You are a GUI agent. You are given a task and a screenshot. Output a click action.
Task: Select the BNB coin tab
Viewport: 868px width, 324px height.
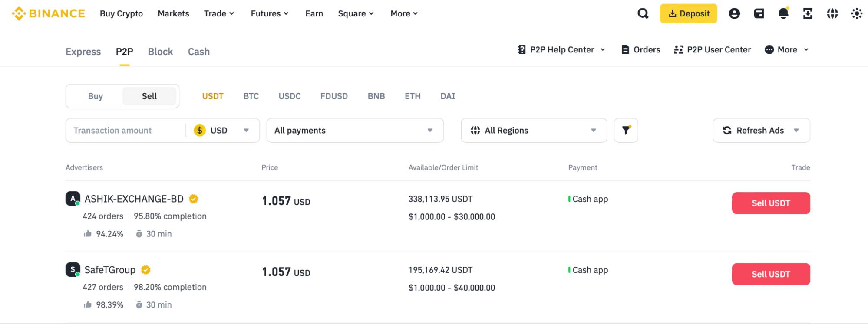[x=376, y=96]
